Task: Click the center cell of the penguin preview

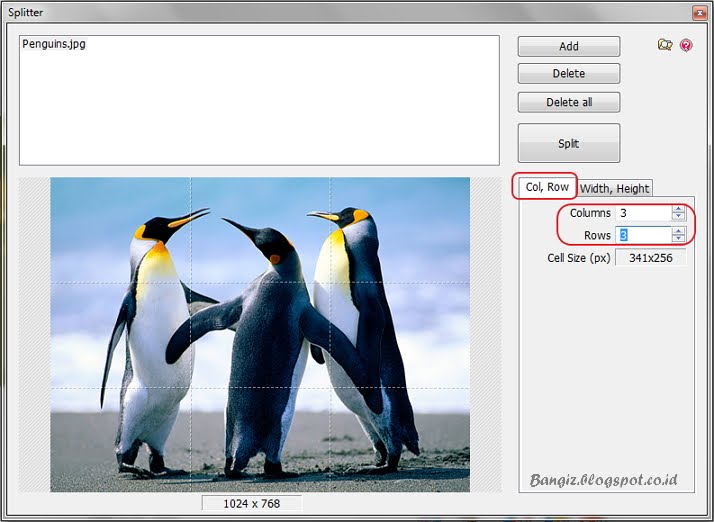Action: (x=260, y=336)
